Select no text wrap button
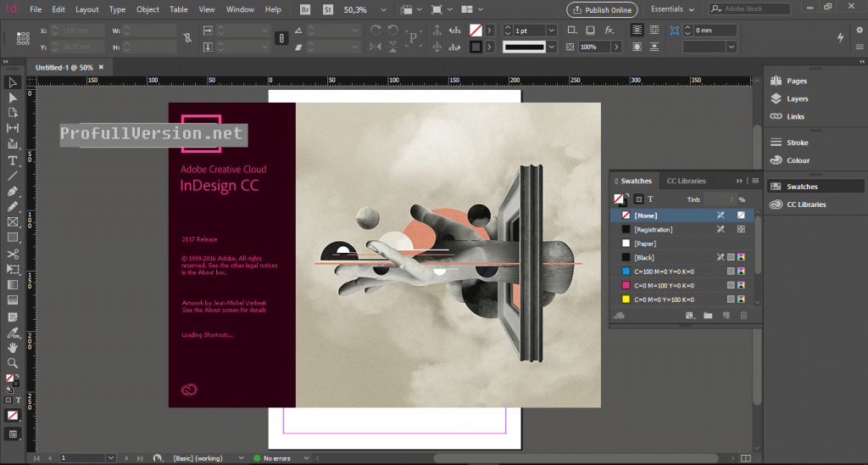This screenshot has width=868, height=465. tap(637, 30)
